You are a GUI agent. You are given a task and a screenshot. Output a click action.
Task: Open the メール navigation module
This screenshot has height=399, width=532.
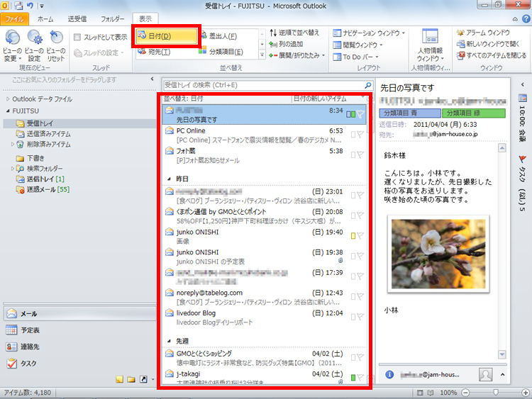click(x=80, y=313)
